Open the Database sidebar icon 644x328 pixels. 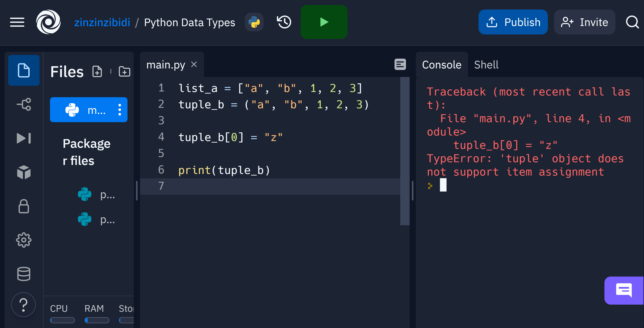click(24, 274)
